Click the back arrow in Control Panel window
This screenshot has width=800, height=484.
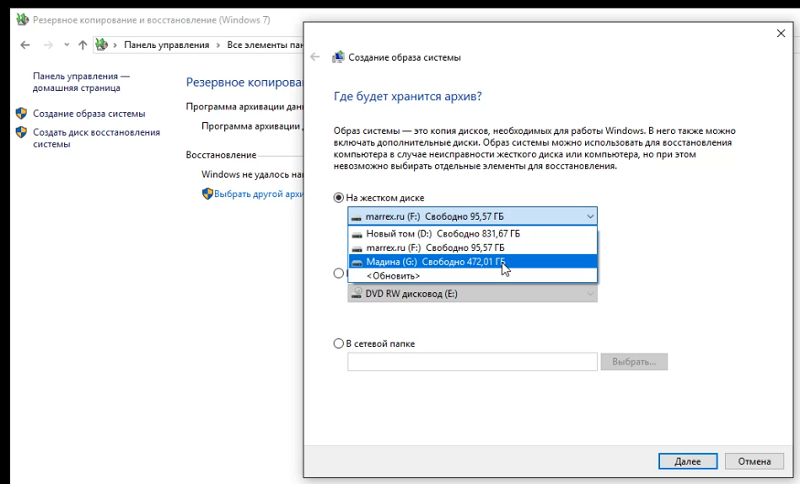point(25,45)
